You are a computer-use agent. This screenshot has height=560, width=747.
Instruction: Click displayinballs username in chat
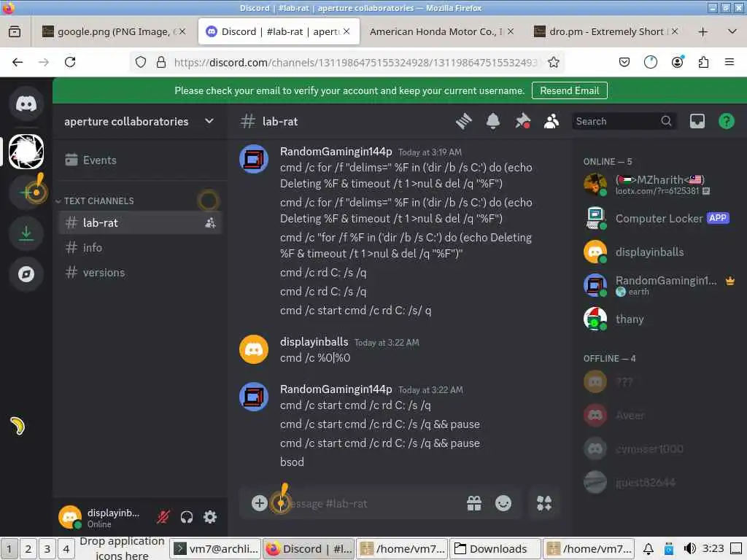(314, 342)
